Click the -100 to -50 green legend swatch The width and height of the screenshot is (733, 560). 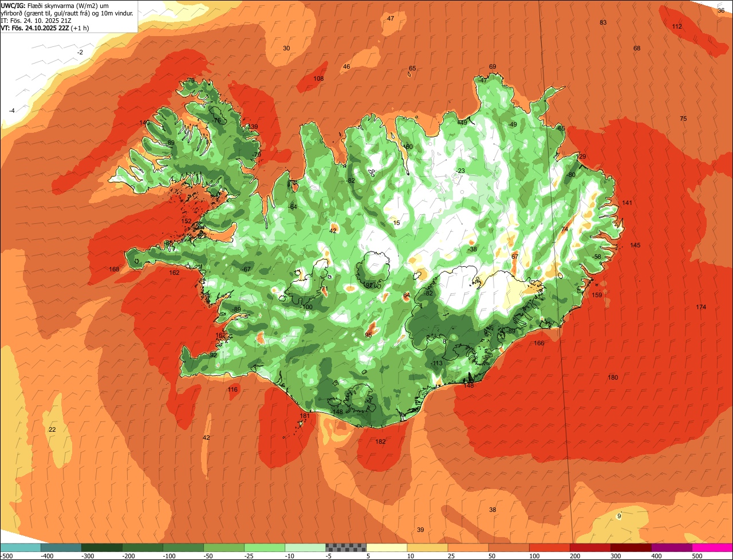point(183,547)
